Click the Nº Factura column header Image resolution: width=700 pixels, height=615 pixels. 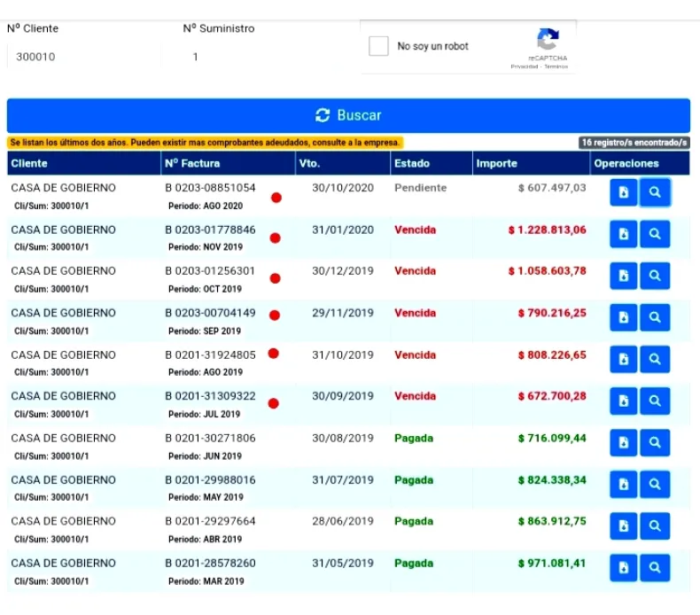click(x=192, y=163)
